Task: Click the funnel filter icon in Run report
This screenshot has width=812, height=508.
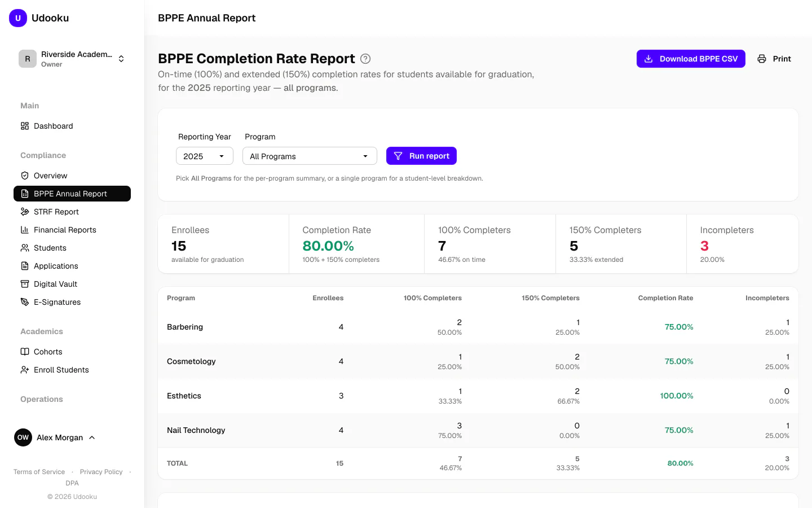Action: point(398,156)
